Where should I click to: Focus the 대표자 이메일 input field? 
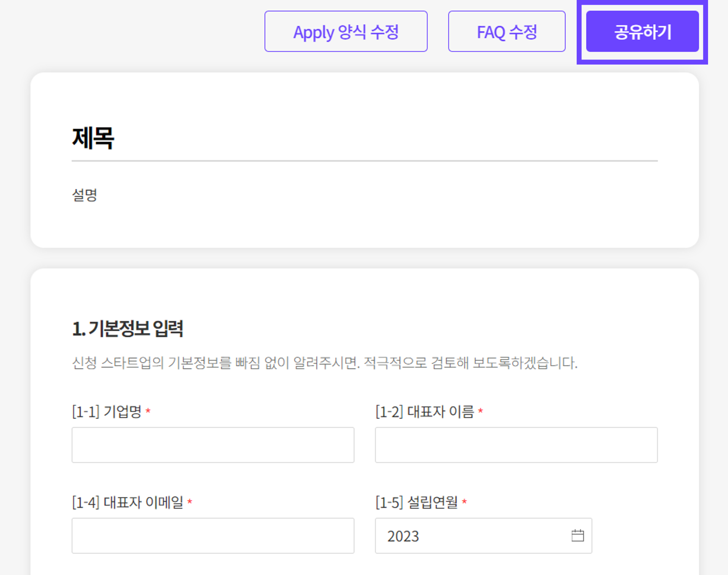[213, 535]
